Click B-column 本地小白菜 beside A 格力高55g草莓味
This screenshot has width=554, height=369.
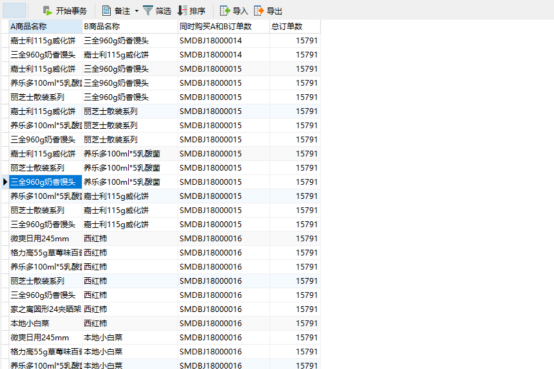point(130,352)
